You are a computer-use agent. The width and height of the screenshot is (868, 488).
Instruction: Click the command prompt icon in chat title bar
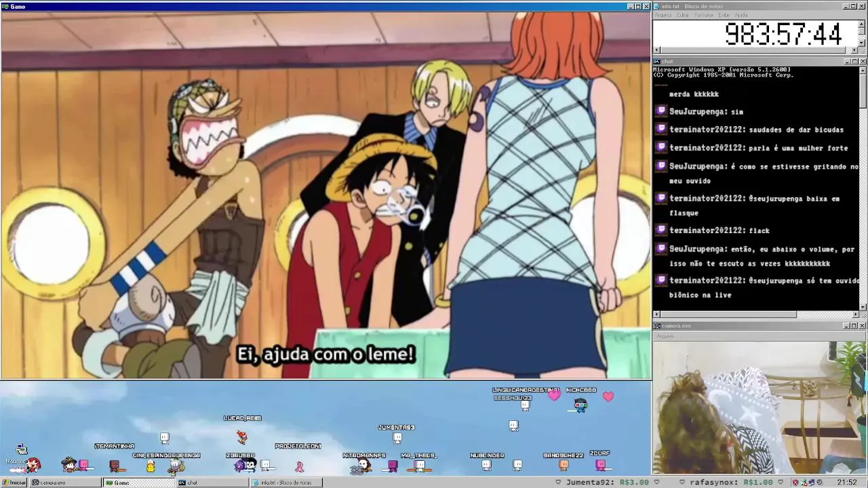click(x=657, y=61)
